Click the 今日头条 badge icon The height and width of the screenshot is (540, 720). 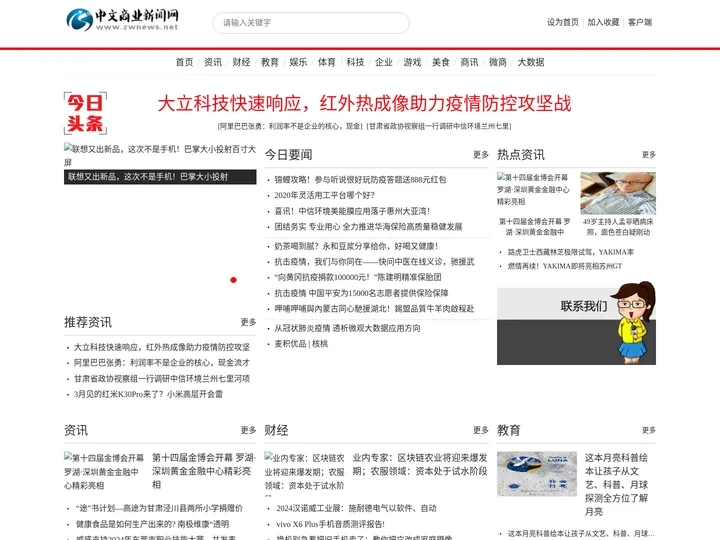(x=85, y=113)
